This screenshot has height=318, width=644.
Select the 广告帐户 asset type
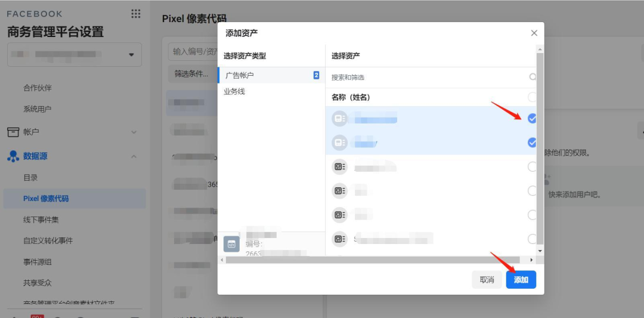pos(271,75)
